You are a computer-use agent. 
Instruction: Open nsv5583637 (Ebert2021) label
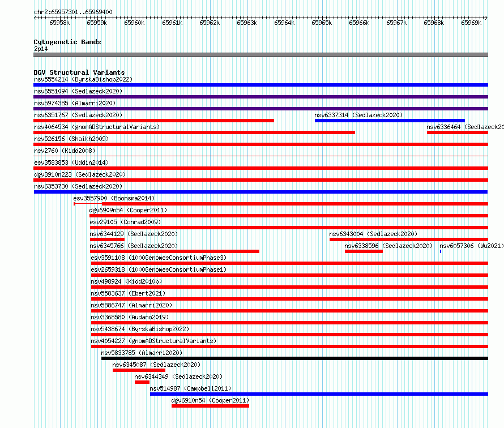[128, 293]
